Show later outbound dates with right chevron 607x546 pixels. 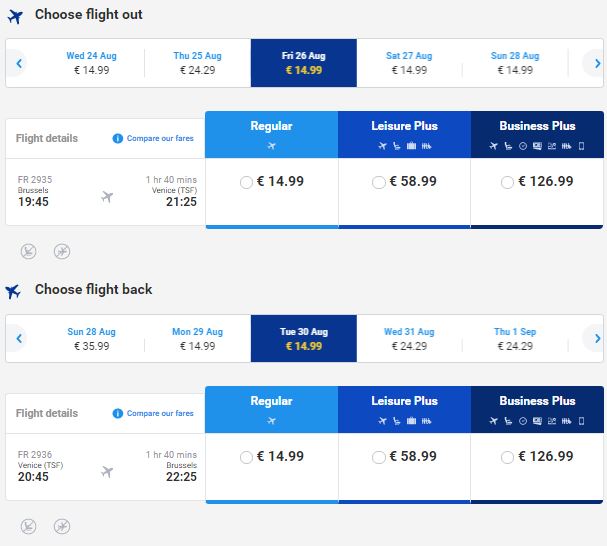[x=597, y=63]
